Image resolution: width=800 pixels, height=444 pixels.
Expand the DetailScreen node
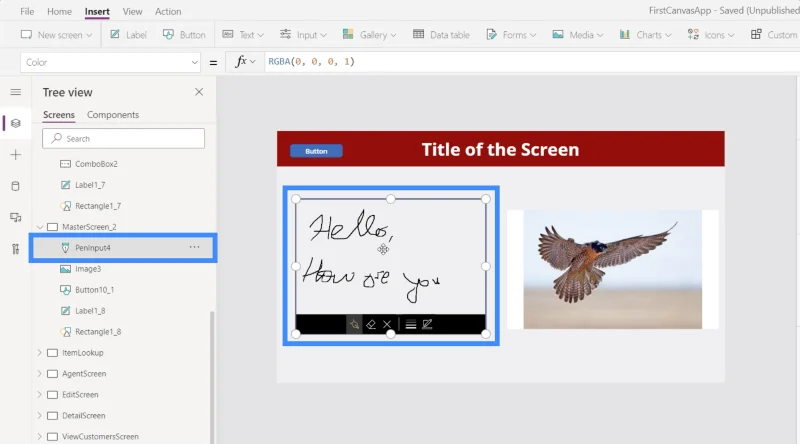tap(40, 415)
